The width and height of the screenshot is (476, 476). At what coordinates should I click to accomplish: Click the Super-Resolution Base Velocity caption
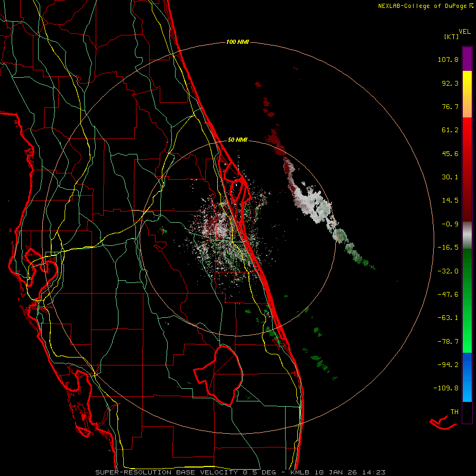click(x=240, y=472)
